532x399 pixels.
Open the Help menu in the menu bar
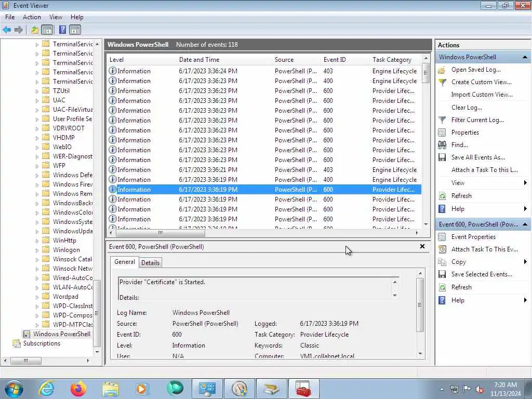(x=77, y=17)
